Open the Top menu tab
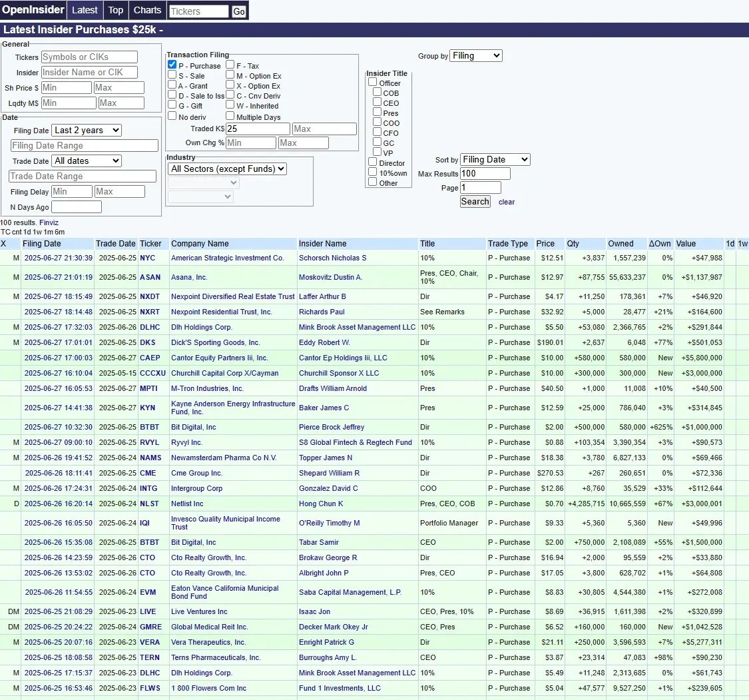 pos(116,10)
